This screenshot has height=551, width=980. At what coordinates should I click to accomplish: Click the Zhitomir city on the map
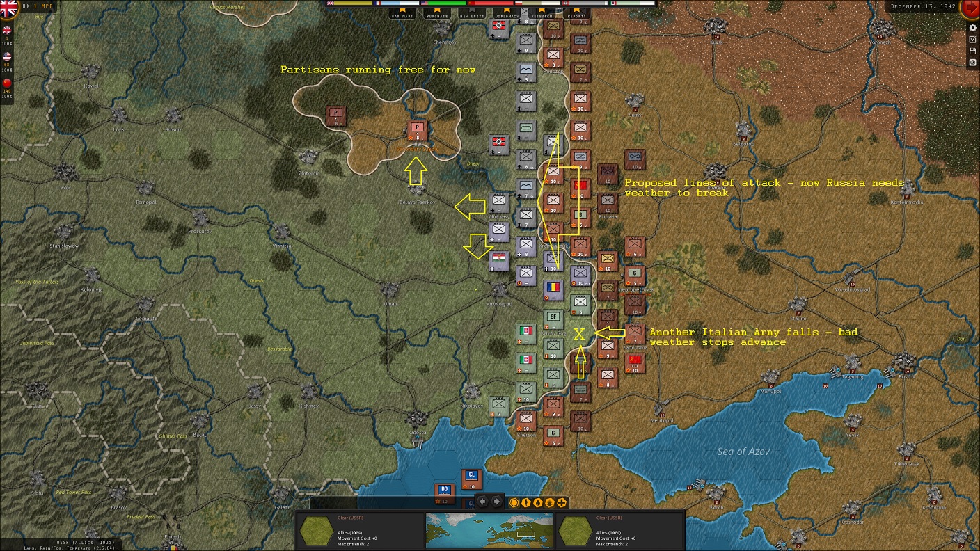[309, 159]
